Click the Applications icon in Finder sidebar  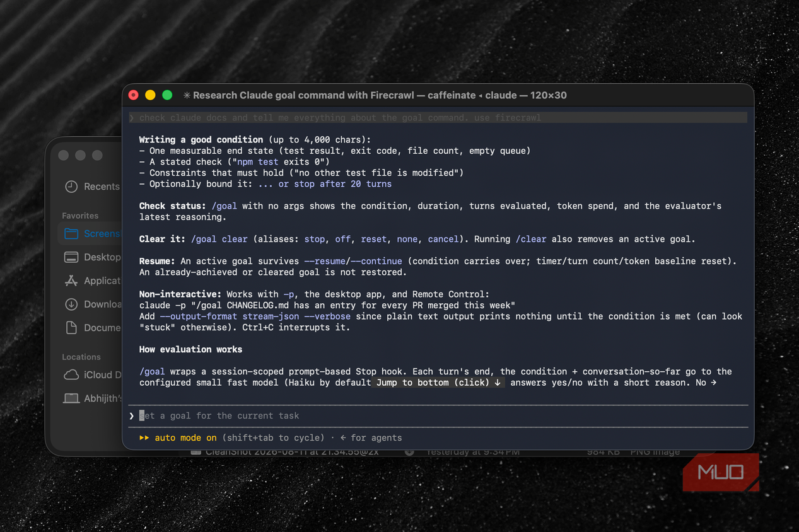click(71, 280)
